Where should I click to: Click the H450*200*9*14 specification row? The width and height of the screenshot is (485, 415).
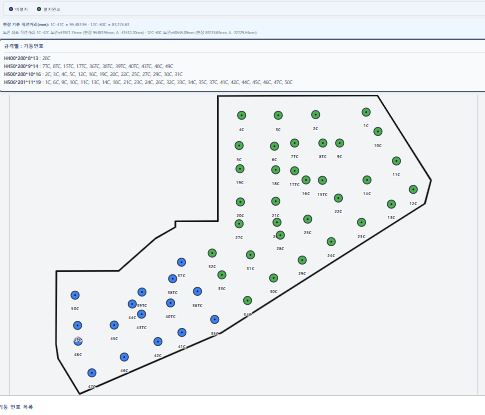pyautogui.click(x=88, y=66)
